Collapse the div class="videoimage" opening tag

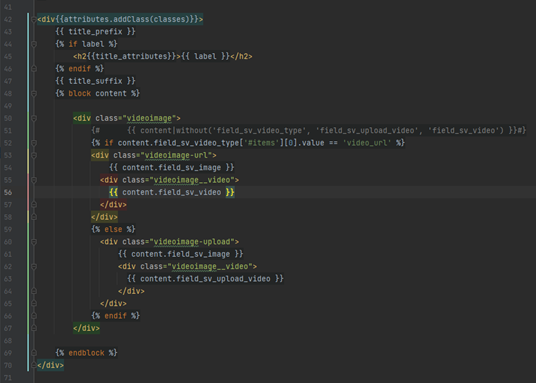pos(34,118)
